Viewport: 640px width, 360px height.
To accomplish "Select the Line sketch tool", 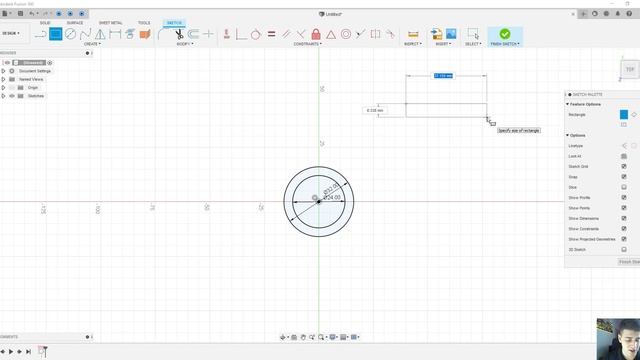I will (40, 34).
